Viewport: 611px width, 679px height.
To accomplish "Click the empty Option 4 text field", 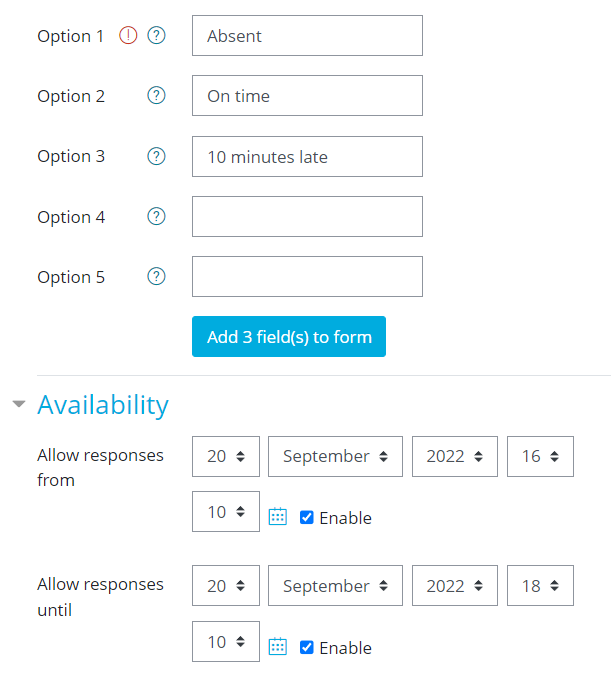I will pyautogui.click(x=307, y=217).
